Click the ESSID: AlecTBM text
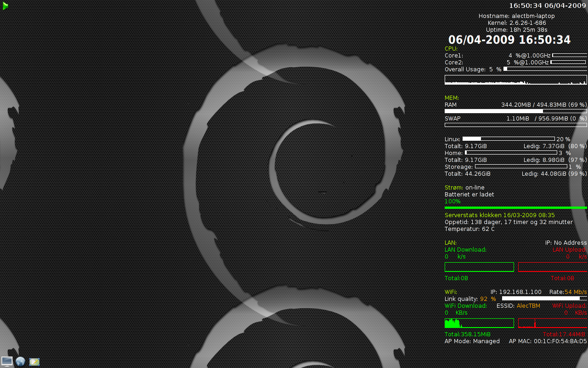This screenshot has width=588, height=368. tap(519, 306)
